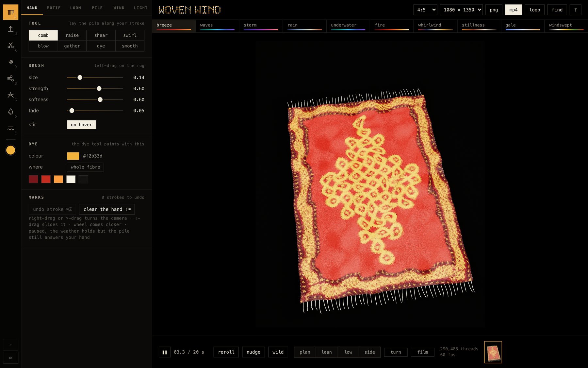Switch to the PILE tab
588x368 pixels.
pyautogui.click(x=97, y=8)
